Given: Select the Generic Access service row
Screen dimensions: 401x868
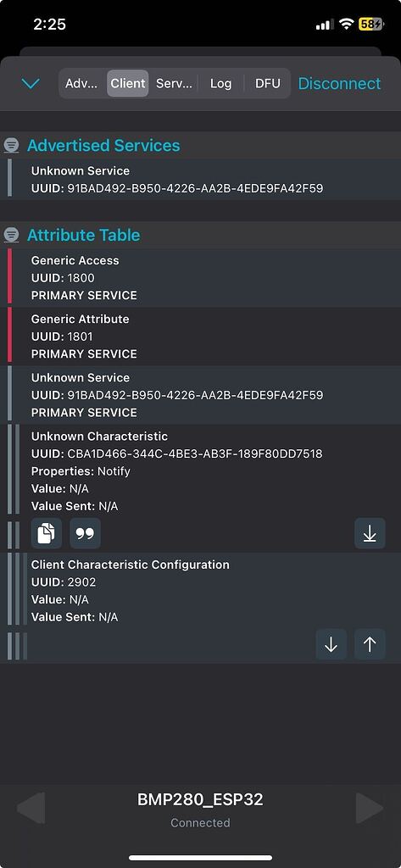Looking at the screenshot, I should pyautogui.click(x=200, y=278).
